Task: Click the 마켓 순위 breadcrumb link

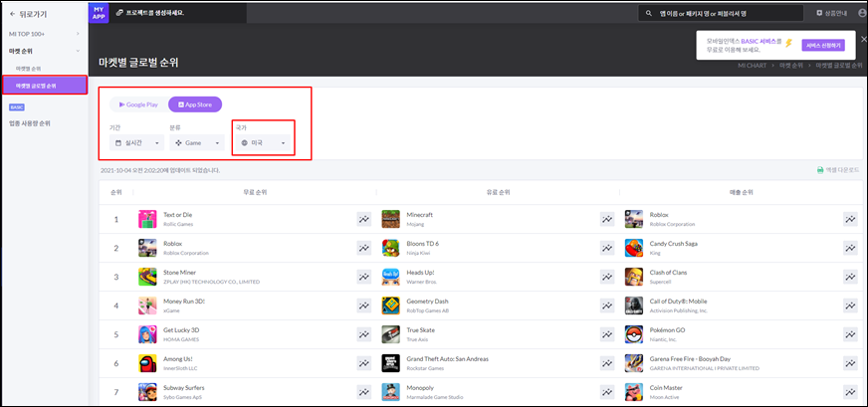Action: [x=791, y=66]
